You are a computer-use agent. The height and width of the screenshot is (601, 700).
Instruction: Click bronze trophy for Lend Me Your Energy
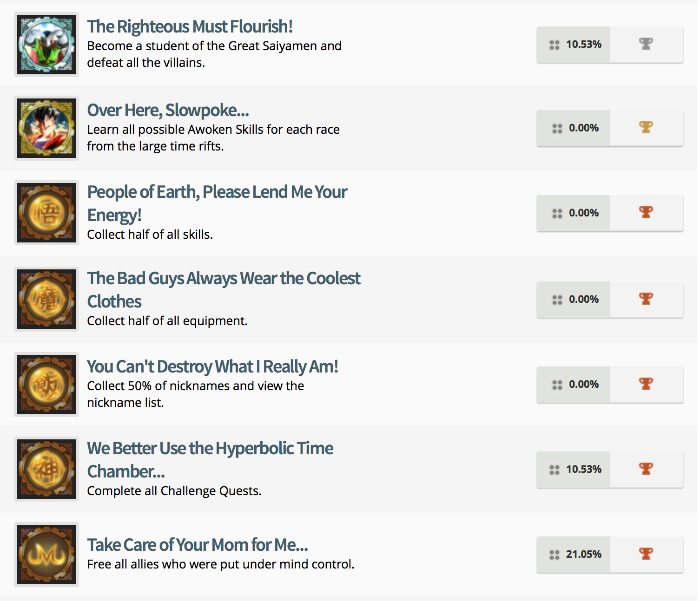tap(646, 212)
